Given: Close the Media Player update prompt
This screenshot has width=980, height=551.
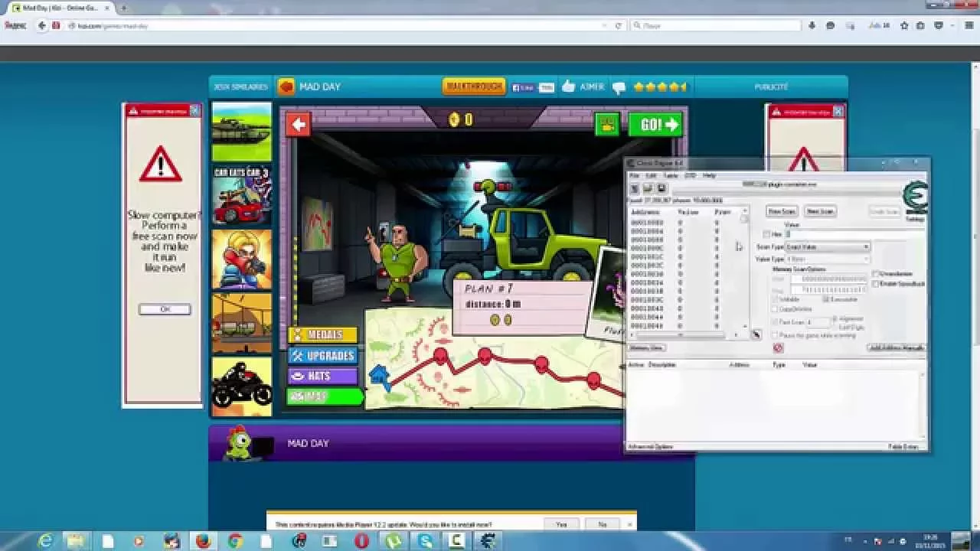Looking at the screenshot, I should pyautogui.click(x=629, y=524).
